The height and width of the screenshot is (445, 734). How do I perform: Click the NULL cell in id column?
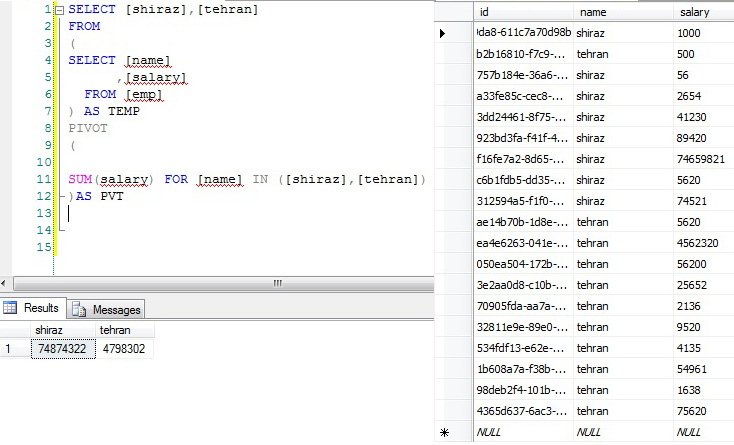pyautogui.click(x=522, y=432)
